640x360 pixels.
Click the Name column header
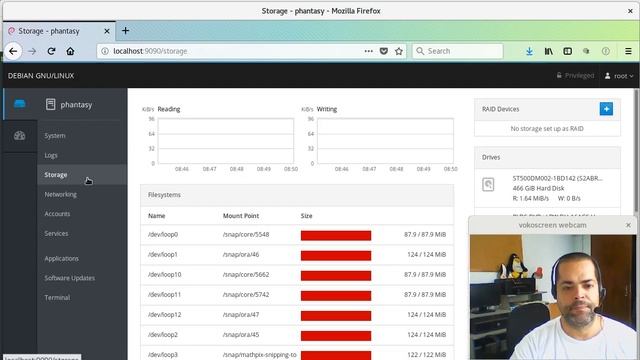point(156,216)
